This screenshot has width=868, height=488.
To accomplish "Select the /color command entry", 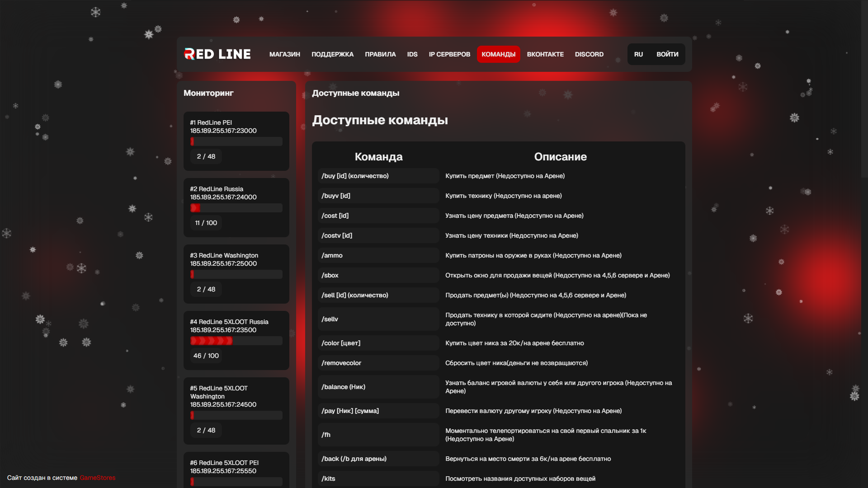I will pyautogui.click(x=378, y=343).
